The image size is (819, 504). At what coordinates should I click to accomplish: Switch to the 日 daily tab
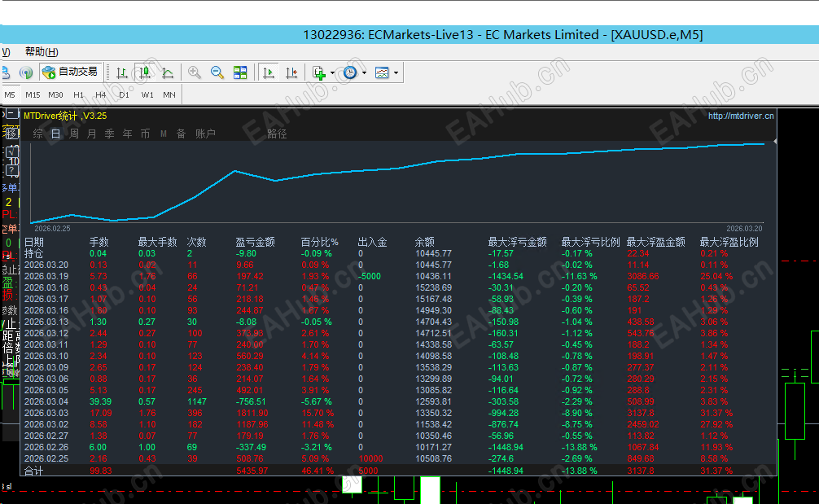pyautogui.click(x=56, y=134)
